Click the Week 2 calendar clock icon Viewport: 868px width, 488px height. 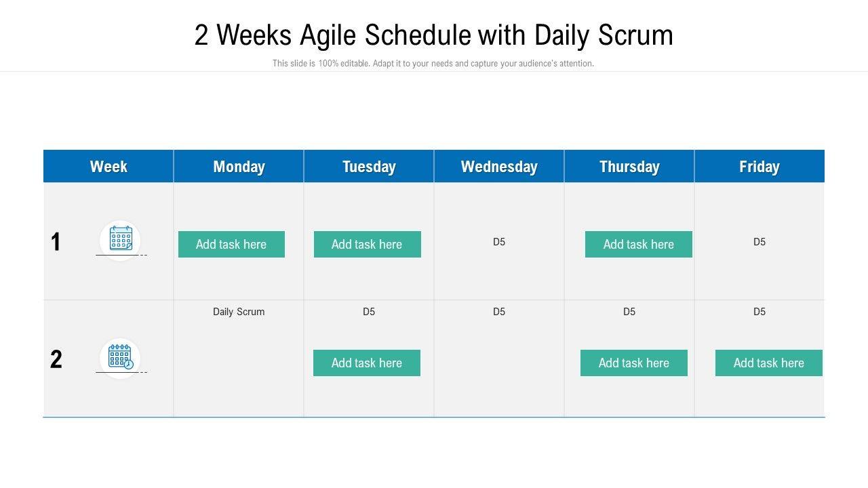(x=121, y=357)
